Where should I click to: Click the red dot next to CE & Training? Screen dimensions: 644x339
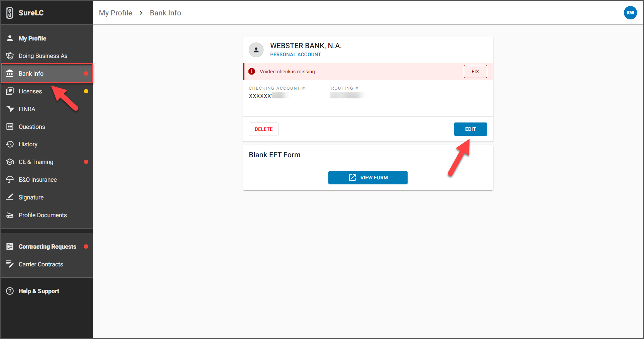[86, 162]
